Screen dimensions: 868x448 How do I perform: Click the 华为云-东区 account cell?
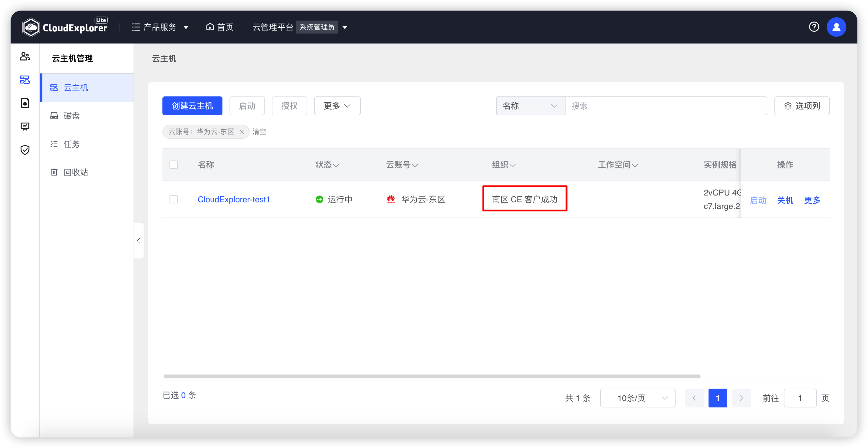416,199
